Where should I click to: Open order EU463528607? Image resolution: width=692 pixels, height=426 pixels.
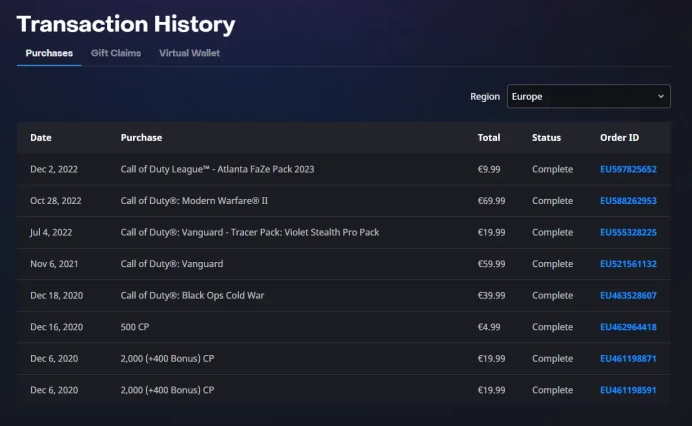click(628, 295)
